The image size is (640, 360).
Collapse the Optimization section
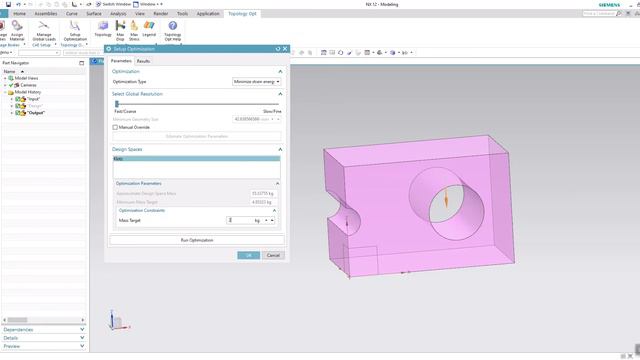point(280,71)
